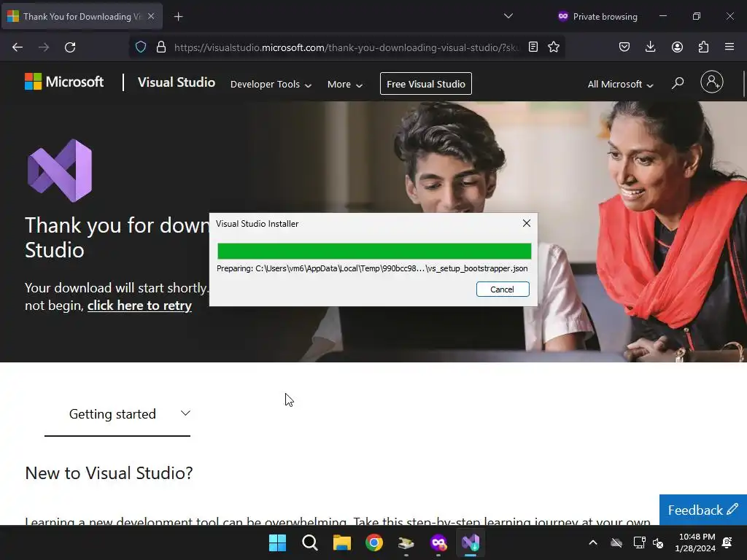Open the Firefox application menu
Image resolution: width=747 pixels, height=560 pixels.
point(729,47)
